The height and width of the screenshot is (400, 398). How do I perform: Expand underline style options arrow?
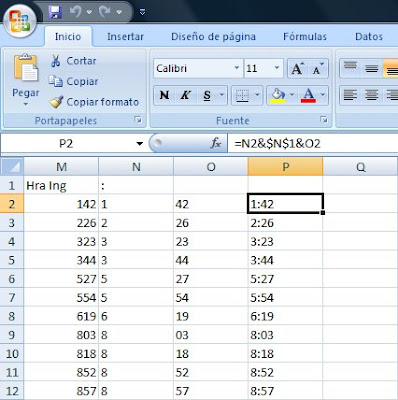(x=222, y=95)
